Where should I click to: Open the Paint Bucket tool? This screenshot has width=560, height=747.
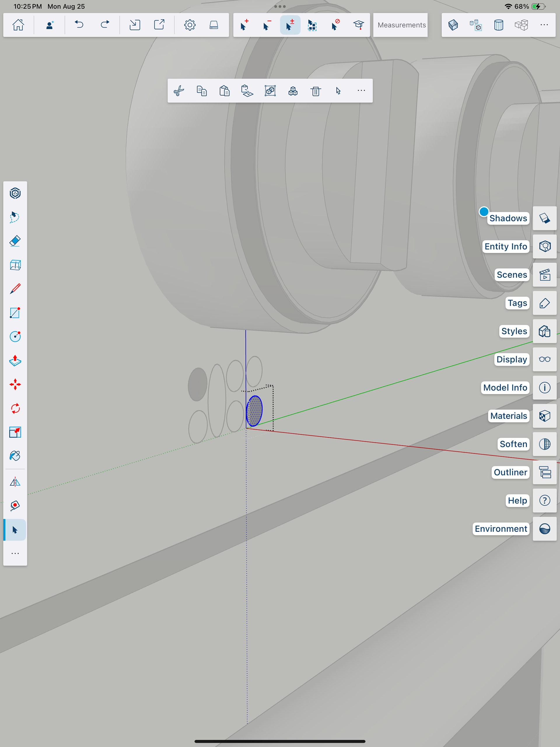click(15, 456)
